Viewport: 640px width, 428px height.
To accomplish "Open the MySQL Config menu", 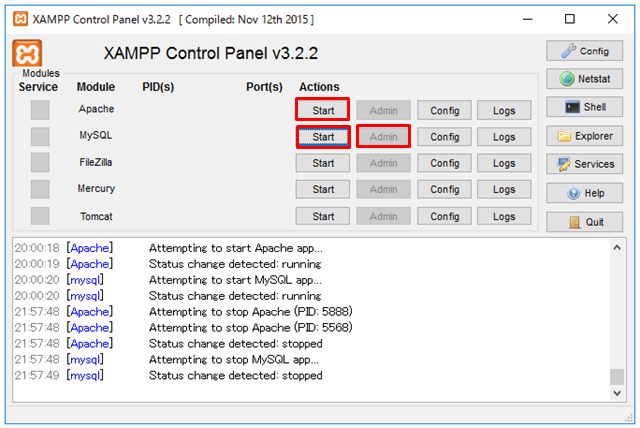I will [x=444, y=137].
